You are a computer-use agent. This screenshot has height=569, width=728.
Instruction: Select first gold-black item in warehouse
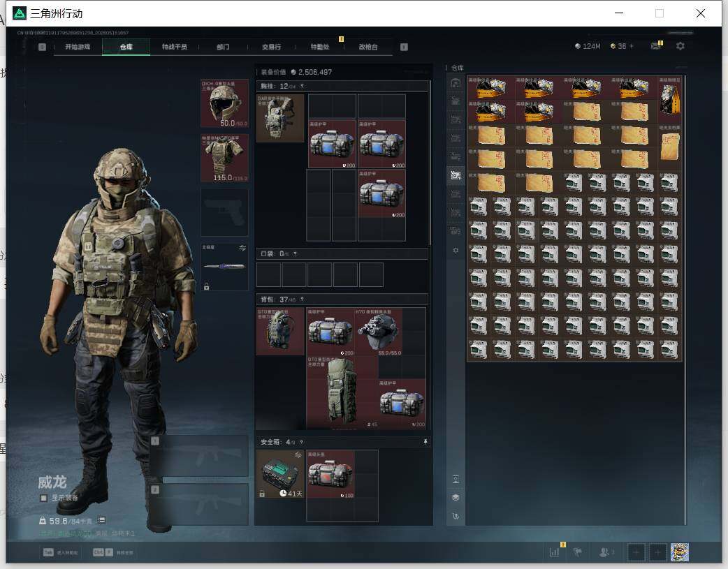(x=490, y=88)
